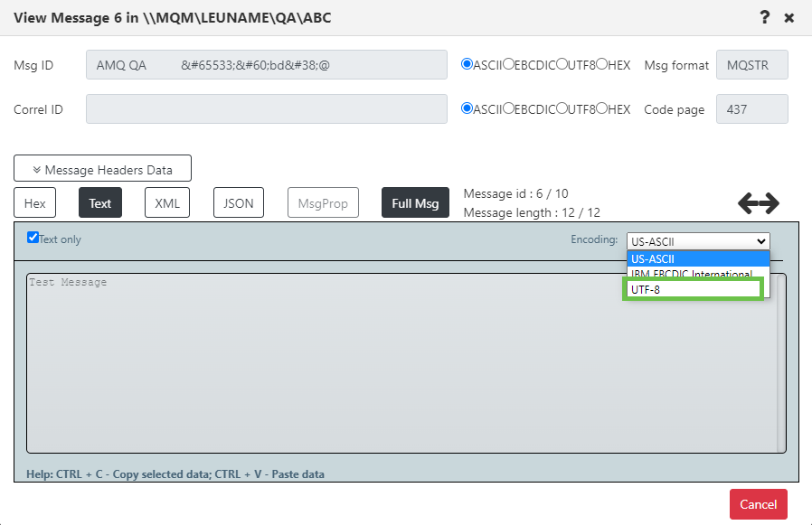Select ASCII radio for Msg ID

click(x=467, y=64)
